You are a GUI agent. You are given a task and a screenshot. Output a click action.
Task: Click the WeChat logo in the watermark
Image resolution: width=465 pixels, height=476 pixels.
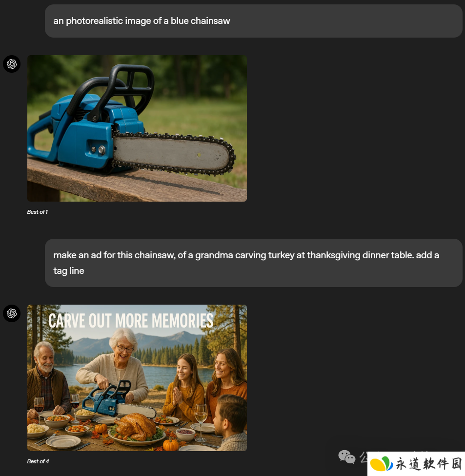click(347, 457)
